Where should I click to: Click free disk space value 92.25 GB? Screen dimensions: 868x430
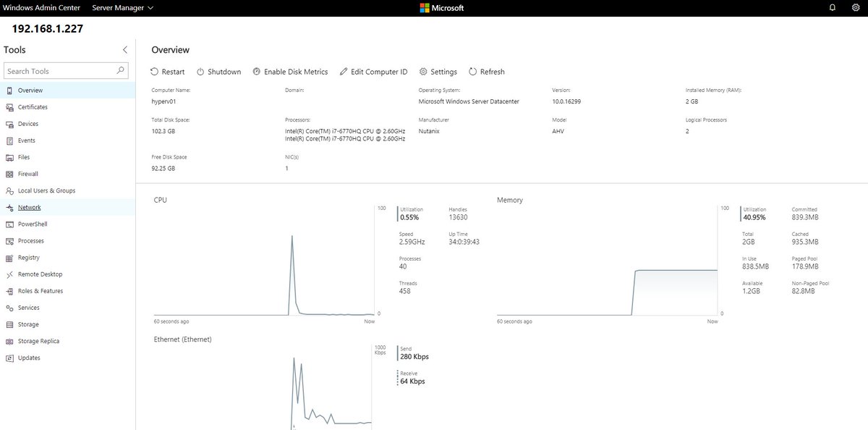[163, 168]
